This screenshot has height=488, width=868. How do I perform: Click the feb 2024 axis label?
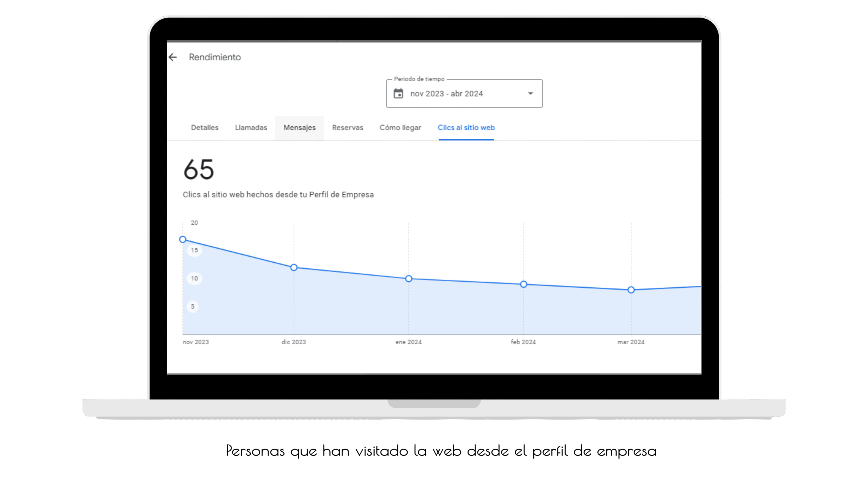(523, 342)
